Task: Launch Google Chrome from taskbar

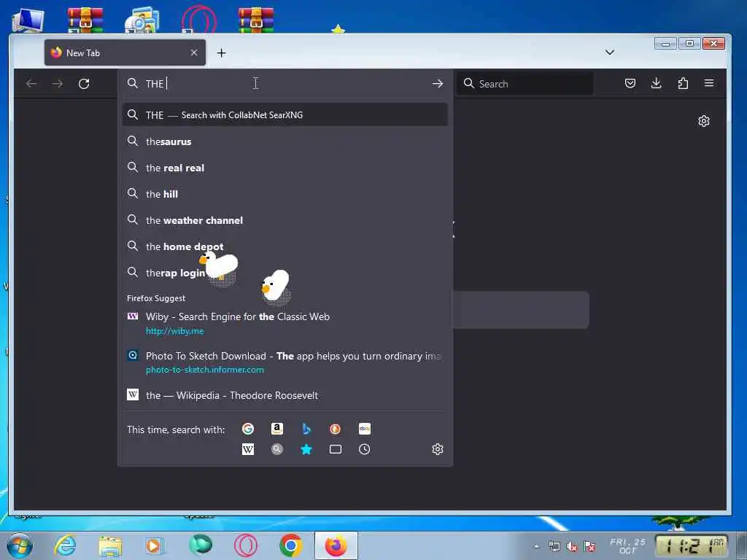Action: pos(290,545)
